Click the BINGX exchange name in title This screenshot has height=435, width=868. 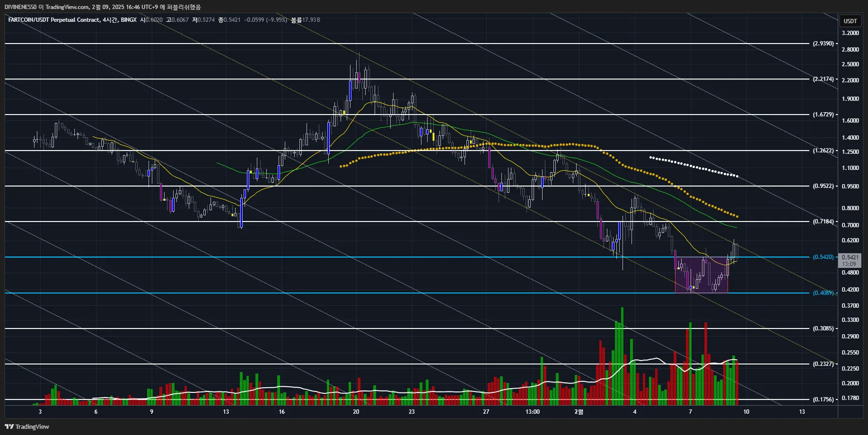coord(129,20)
